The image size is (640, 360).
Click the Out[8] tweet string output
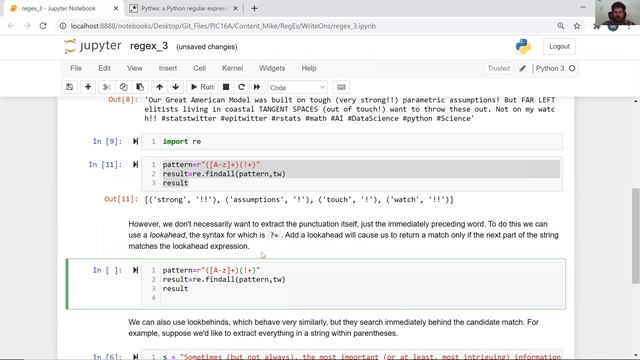coord(350,109)
